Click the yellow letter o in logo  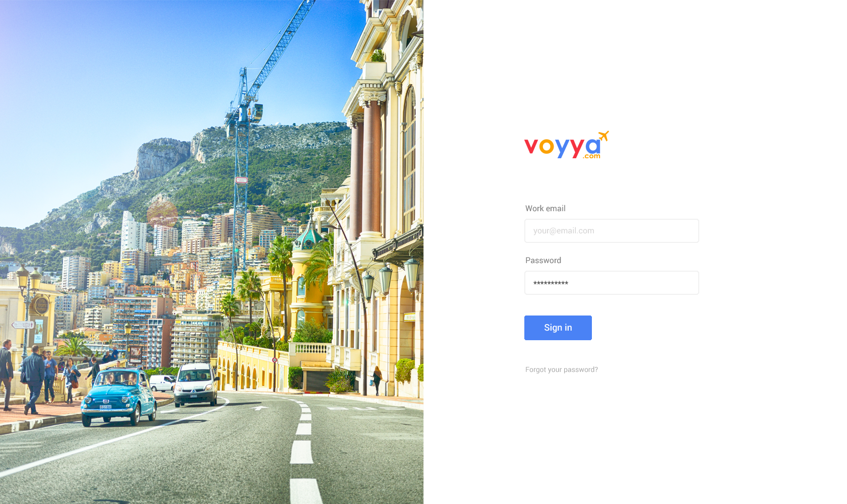tap(547, 147)
